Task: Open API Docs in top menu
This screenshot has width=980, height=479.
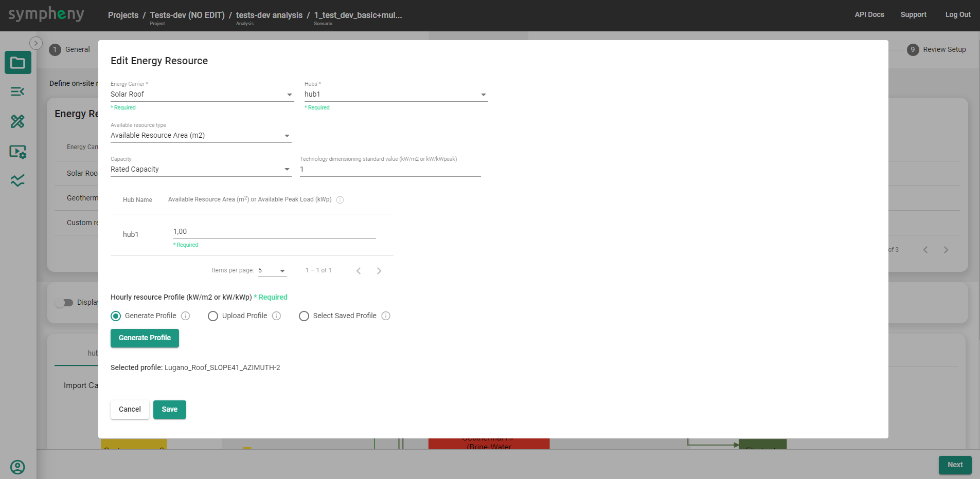Action: pyautogui.click(x=869, y=15)
